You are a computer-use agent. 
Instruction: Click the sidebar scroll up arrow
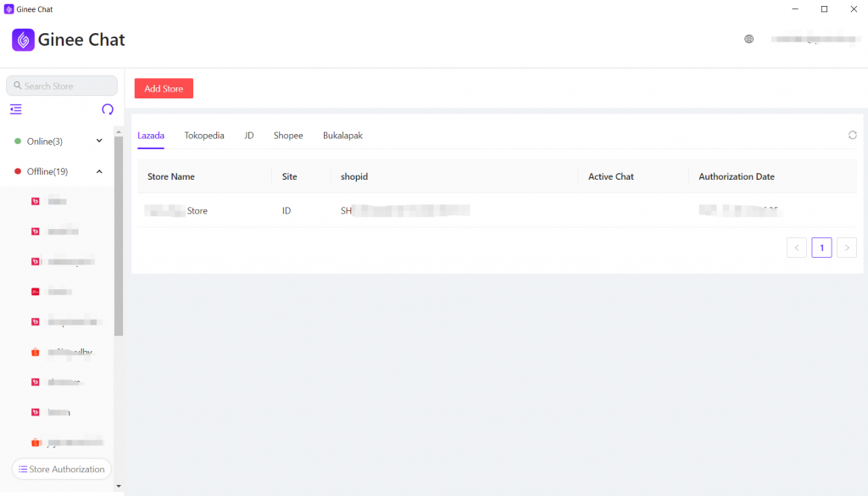tap(119, 131)
